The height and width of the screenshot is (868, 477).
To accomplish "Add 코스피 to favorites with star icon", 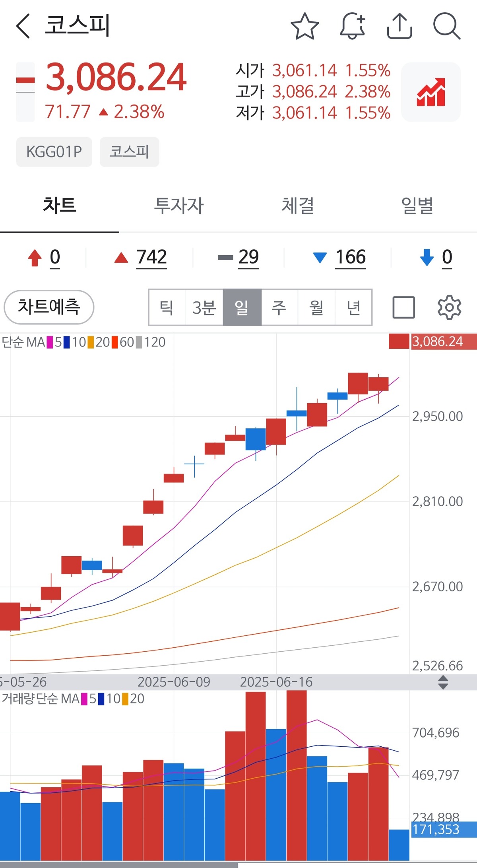I will click(x=305, y=26).
